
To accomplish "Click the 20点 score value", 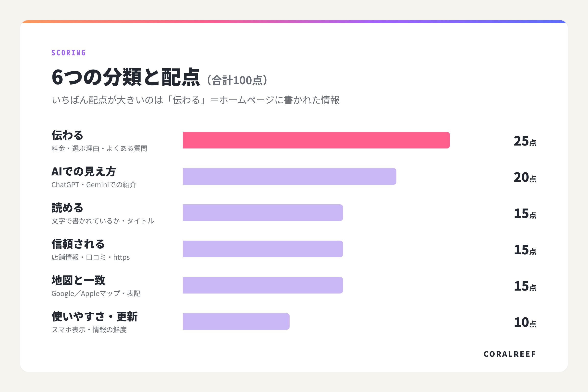I will point(525,177).
